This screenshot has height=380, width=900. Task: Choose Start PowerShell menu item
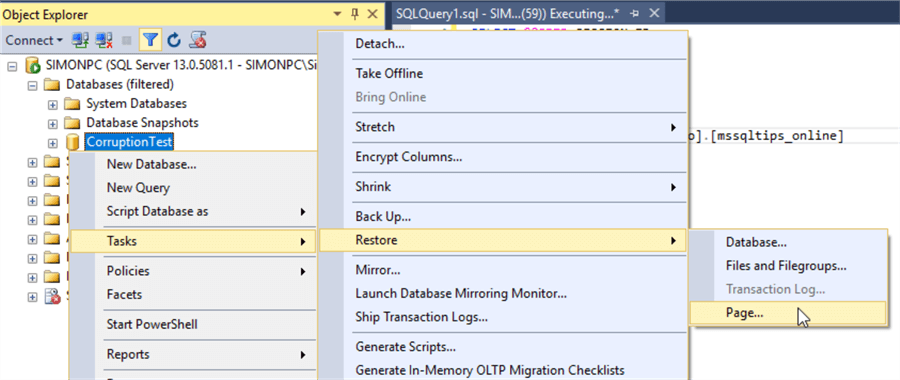tap(193, 324)
